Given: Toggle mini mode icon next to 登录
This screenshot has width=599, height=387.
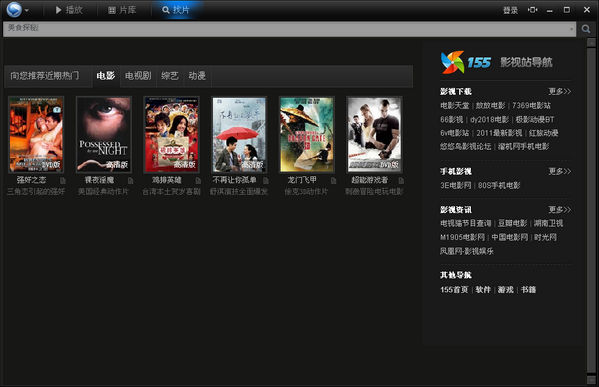Looking at the screenshot, I should pyautogui.click(x=532, y=10).
